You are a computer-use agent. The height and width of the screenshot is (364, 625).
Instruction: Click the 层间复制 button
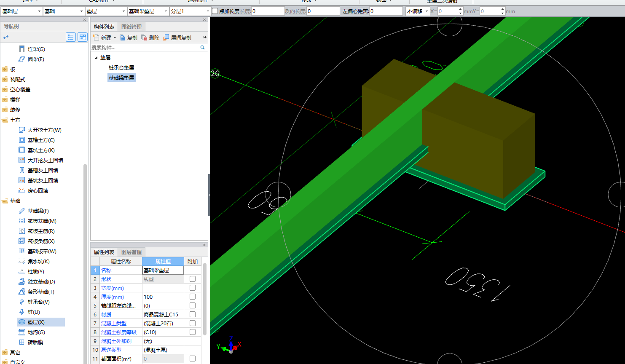click(x=177, y=38)
